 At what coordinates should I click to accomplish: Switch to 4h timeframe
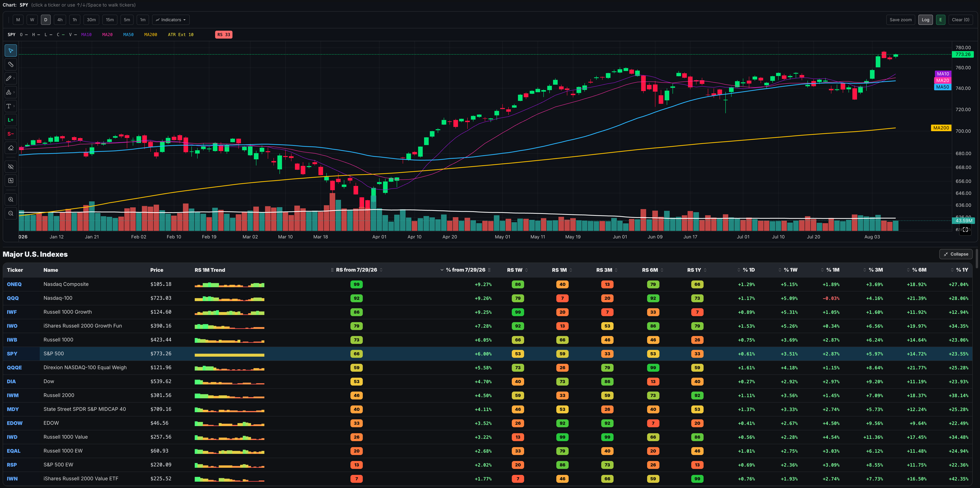point(60,20)
